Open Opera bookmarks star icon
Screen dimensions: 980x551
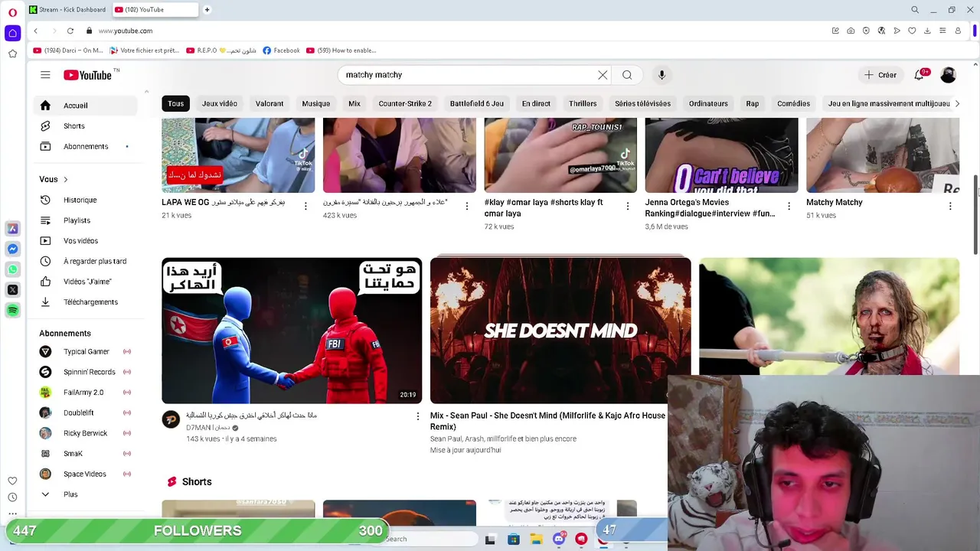click(x=12, y=54)
